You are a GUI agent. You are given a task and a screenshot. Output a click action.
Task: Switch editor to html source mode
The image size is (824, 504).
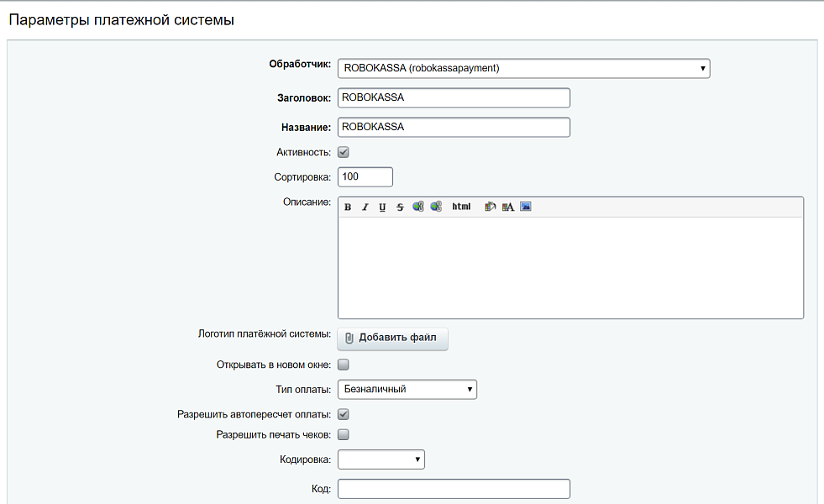tap(461, 207)
